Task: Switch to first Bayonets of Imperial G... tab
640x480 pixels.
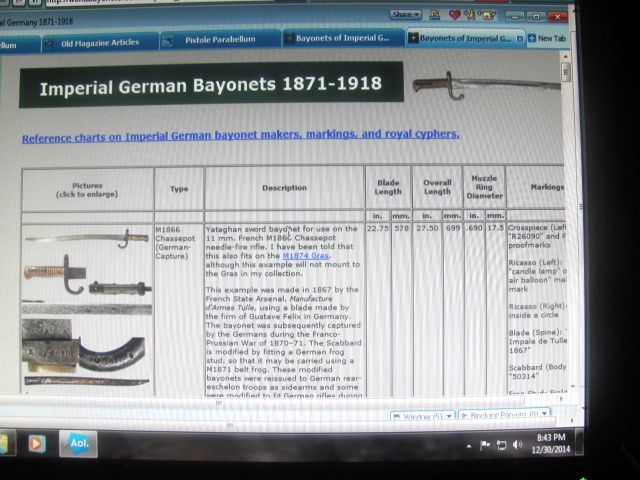Action: coord(343,38)
